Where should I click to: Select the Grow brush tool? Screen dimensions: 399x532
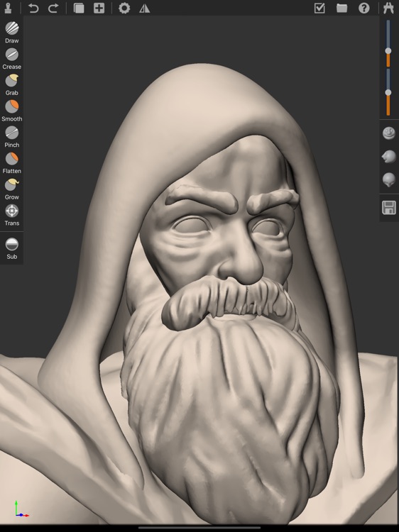click(x=11, y=189)
